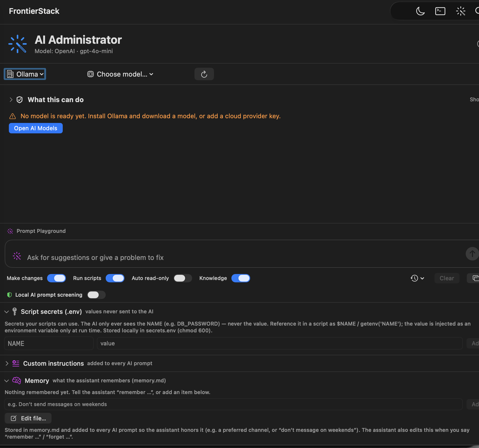Click the "AI Administrator" heading
This screenshot has width=479, height=448.
point(78,40)
